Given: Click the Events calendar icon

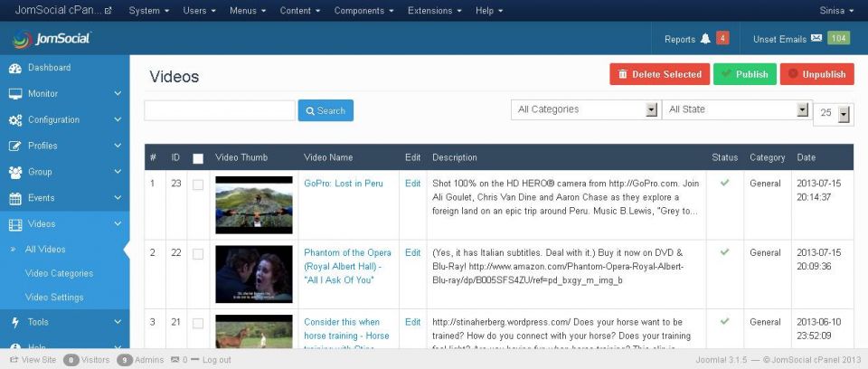Looking at the screenshot, I should coord(15,198).
